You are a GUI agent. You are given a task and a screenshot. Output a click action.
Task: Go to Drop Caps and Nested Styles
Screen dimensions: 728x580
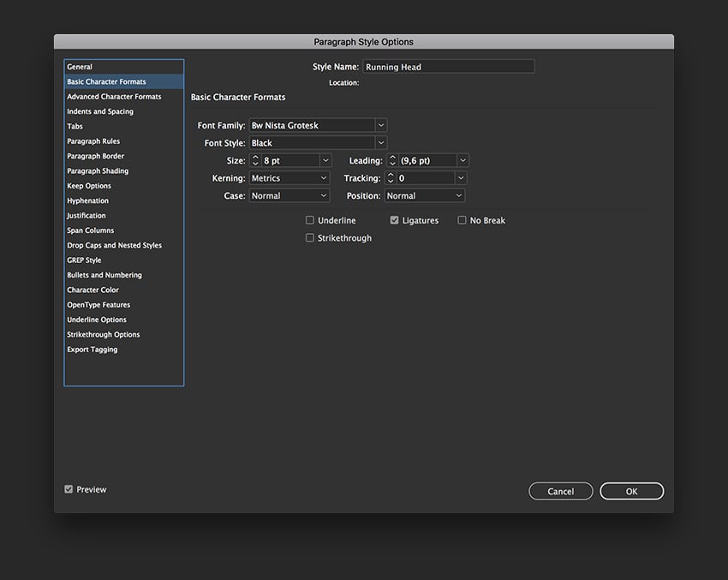click(115, 245)
